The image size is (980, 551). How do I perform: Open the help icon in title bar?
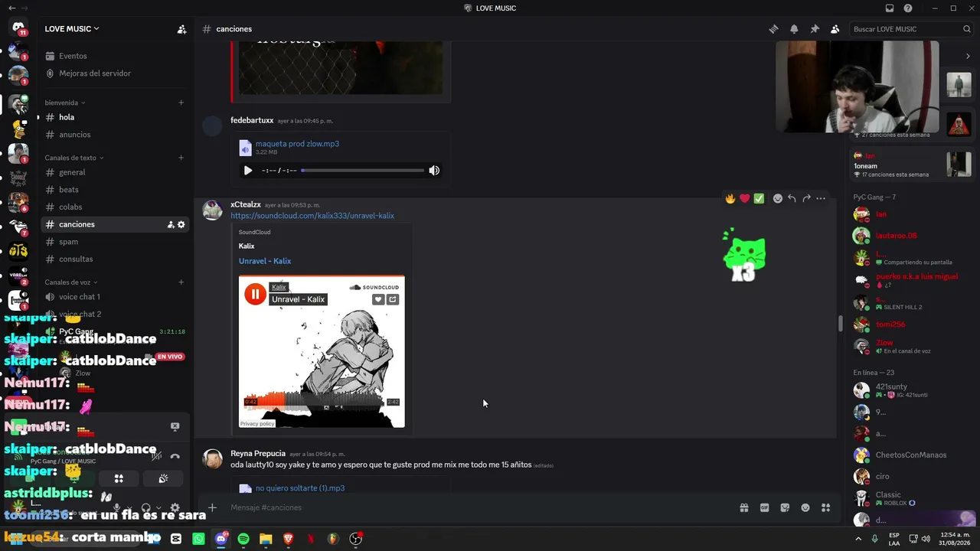coord(908,8)
